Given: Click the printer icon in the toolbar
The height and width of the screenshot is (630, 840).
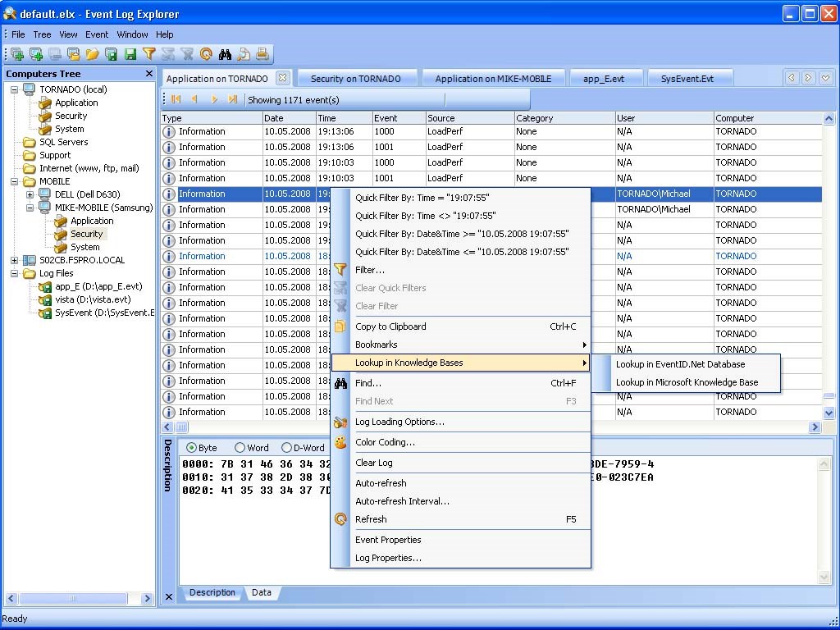Looking at the screenshot, I should pyautogui.click(x=262, y=55).
